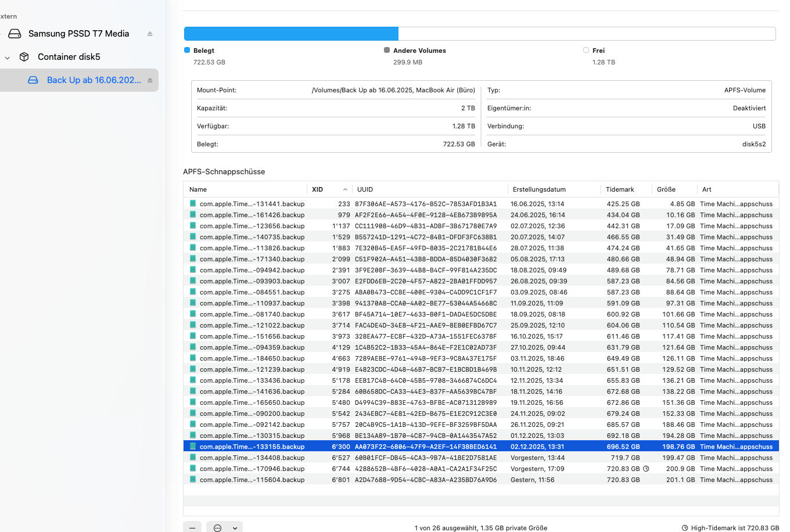Image resolution: width=790 pixels, height=532 pixels.
Task: Click the blue used portion of storage bar
Action: tap(290, 34)
